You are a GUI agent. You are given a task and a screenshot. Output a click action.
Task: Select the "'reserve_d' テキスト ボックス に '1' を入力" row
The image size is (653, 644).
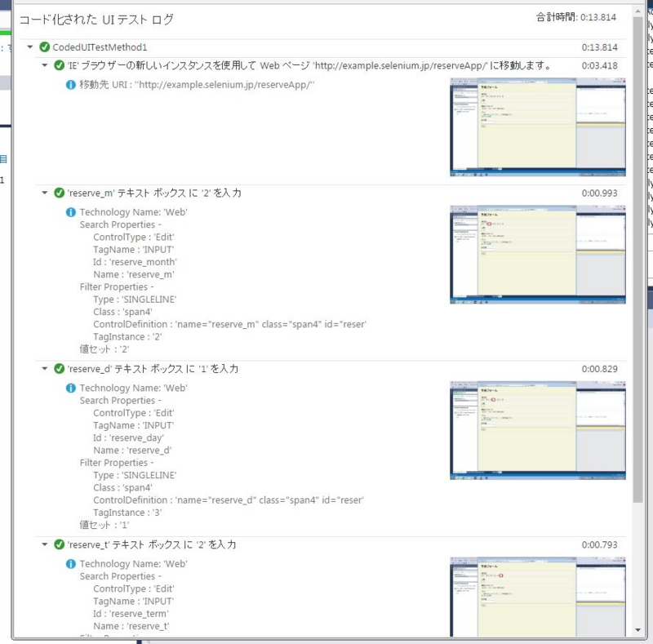[153, 369]
